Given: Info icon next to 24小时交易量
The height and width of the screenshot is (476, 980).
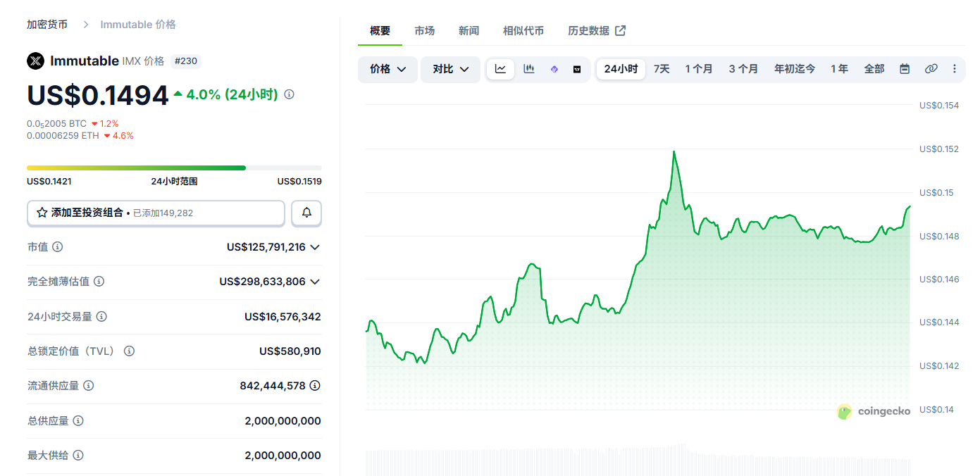Looking at the screenshot, I should pos(101,317).
